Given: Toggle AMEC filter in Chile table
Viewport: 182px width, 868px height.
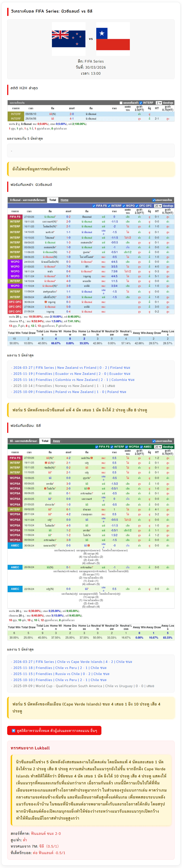Looking at the screenshot, I should [142, 447].
